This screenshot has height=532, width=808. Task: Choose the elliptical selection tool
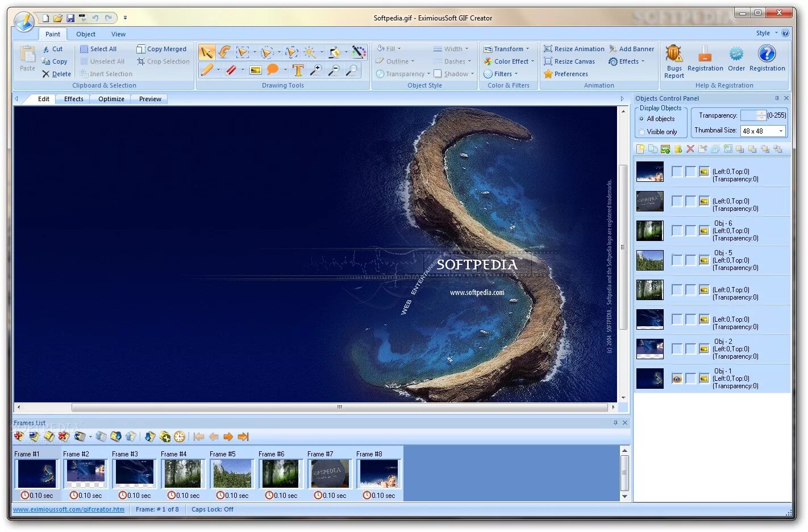click(x=267, y=52)
